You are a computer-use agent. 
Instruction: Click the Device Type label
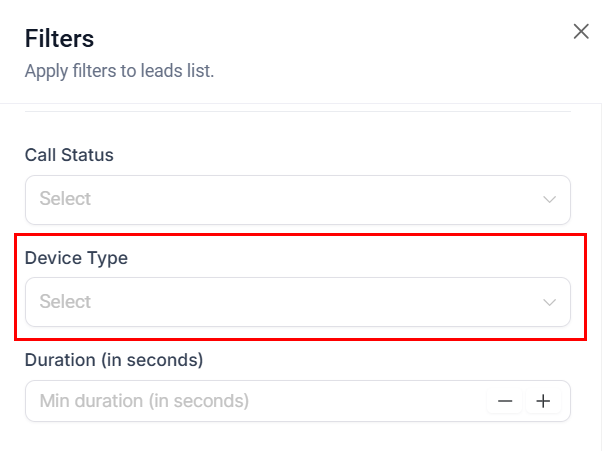[76, 258]
